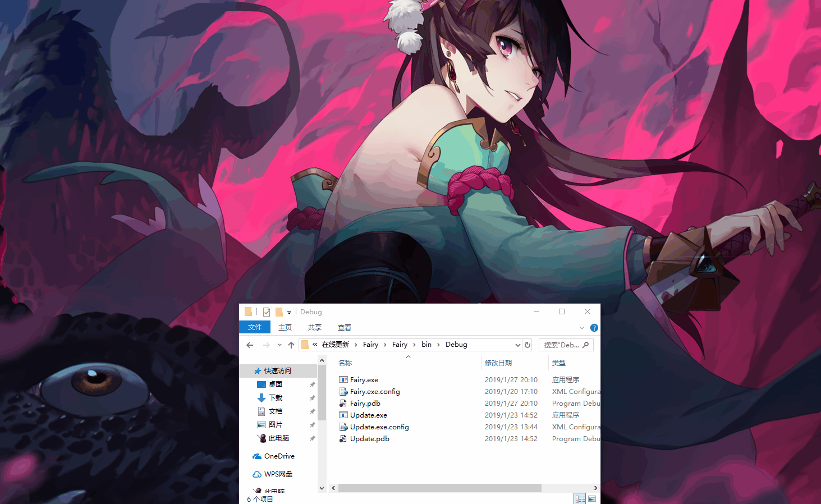
Task: Open the chevron after 在线更新 breadcrumb
Action: coord(356,345)
